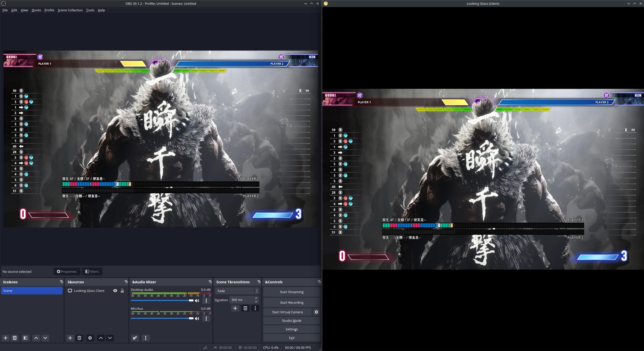Open advanced audio properties gears icon
This screenshot has height=351, width=644.
click(135, 338)
